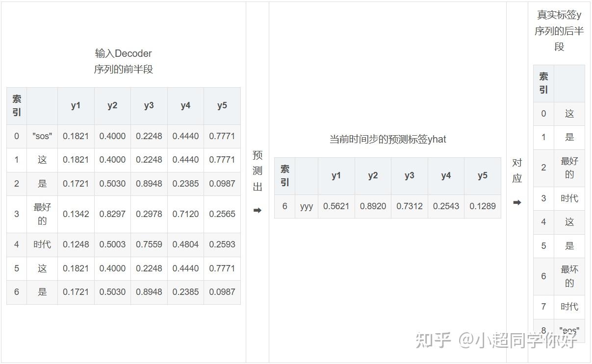Image resolution: width=592 pixels, height=364 pixels.
Task: Select 0.7771 in the "sos" row
Action: click(222, 136)
